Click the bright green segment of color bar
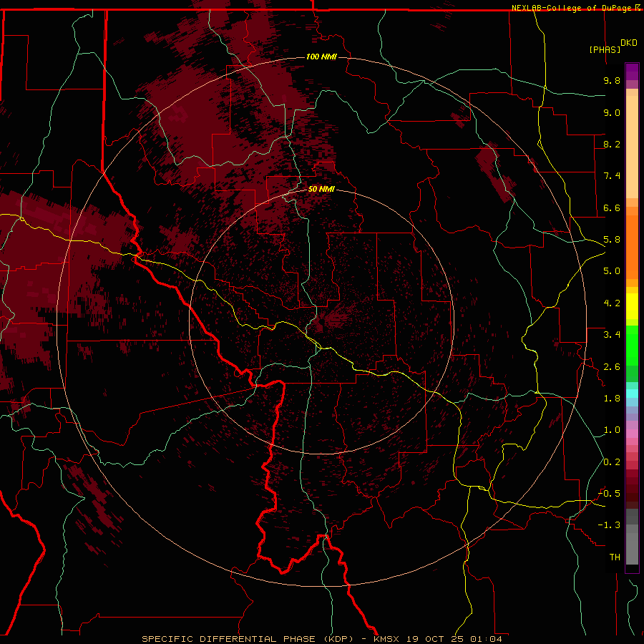644x644 pixels. click(632, 346)
